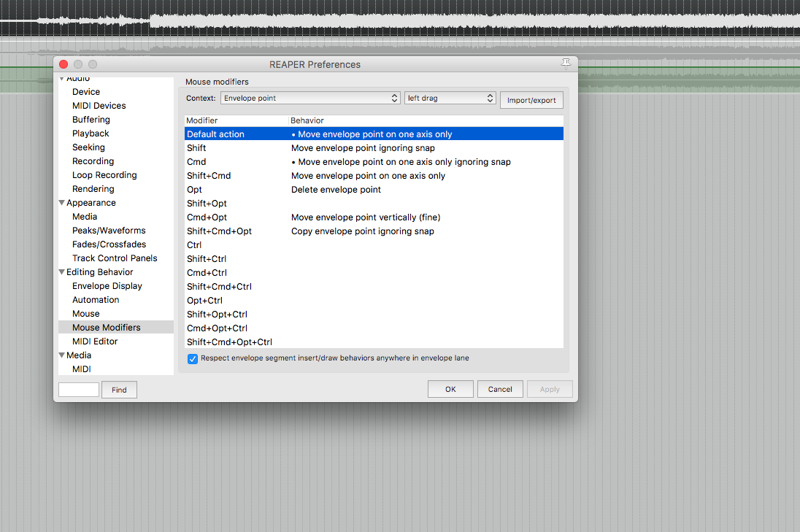Click 'Move envelope point ignoring snap' behavior
The image size is (800, 532).
pyautogui.click(x=363, y=148)
